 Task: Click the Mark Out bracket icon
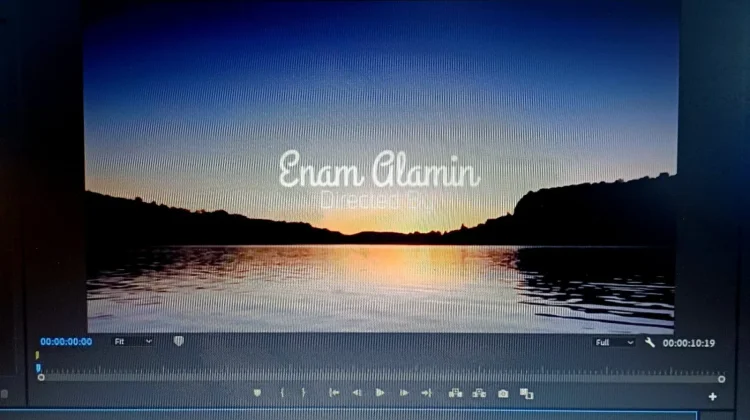point(303,393)
